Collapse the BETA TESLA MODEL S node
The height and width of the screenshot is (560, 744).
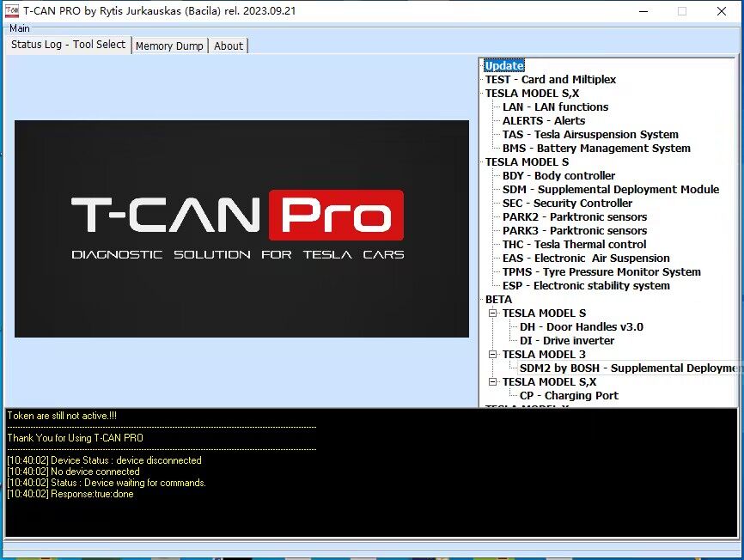493,313
